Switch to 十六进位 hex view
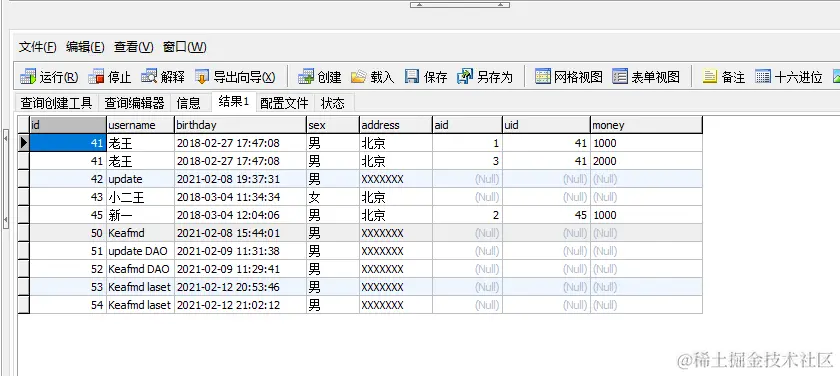 point(789,77)
